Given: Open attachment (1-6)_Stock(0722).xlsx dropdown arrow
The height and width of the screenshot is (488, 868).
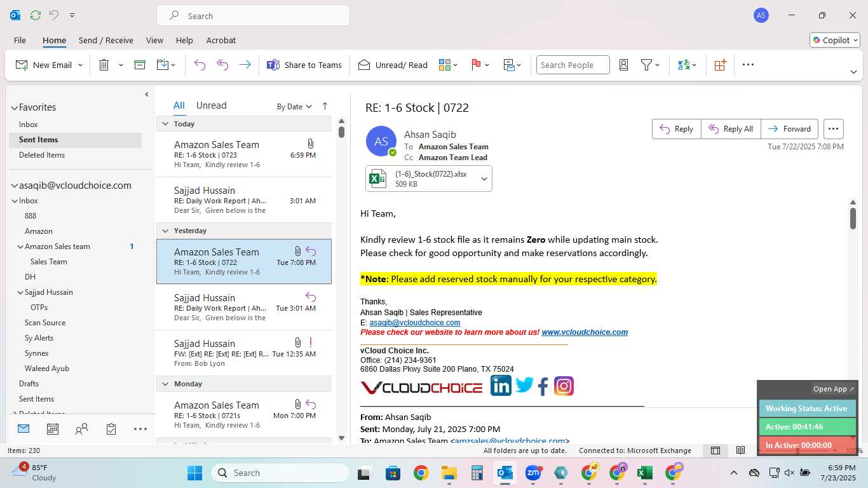Looking at the screenshot, I should (x=484, y=179).
